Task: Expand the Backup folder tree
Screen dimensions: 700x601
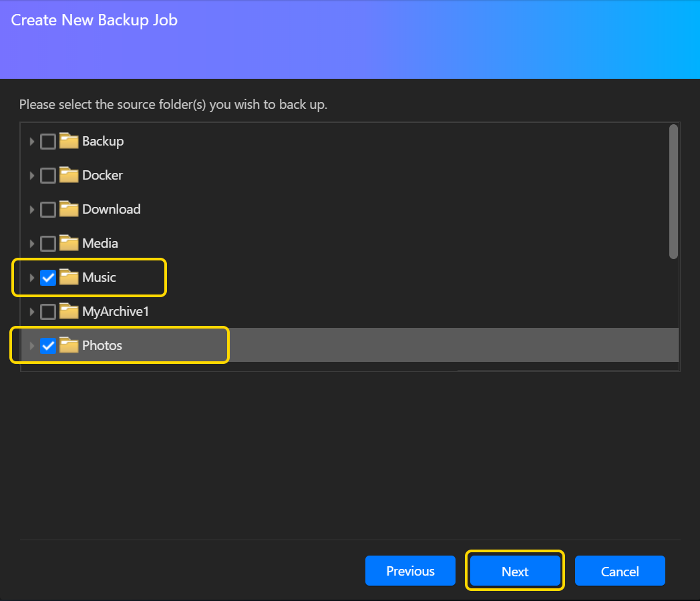Action: 31,142
